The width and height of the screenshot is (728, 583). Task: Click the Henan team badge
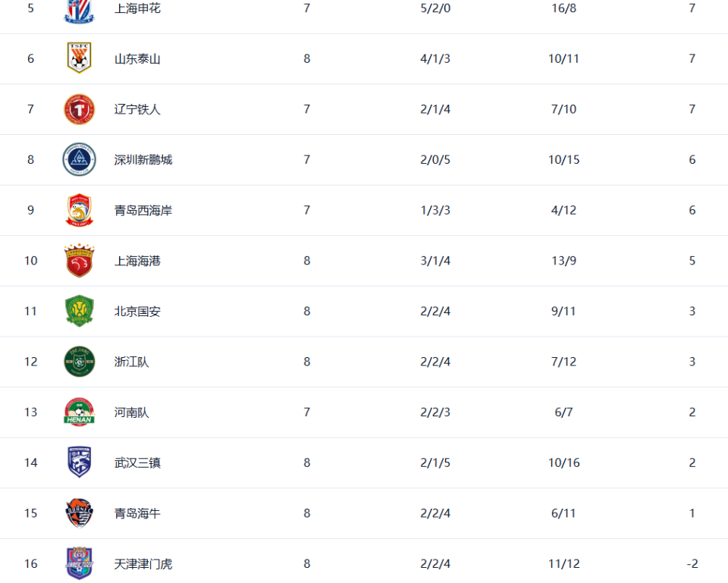click(x=80, y=412)
